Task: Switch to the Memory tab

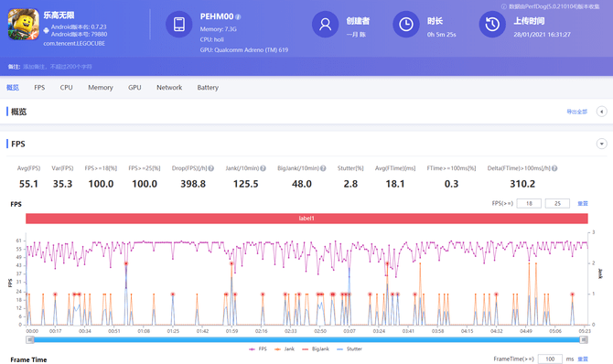Action: 101,87
